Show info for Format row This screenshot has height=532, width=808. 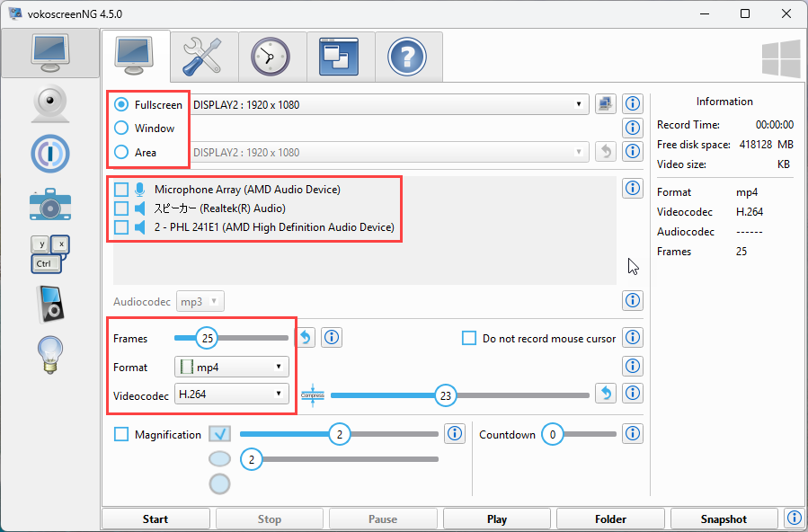pyautogui.click(x=632, y=366)
